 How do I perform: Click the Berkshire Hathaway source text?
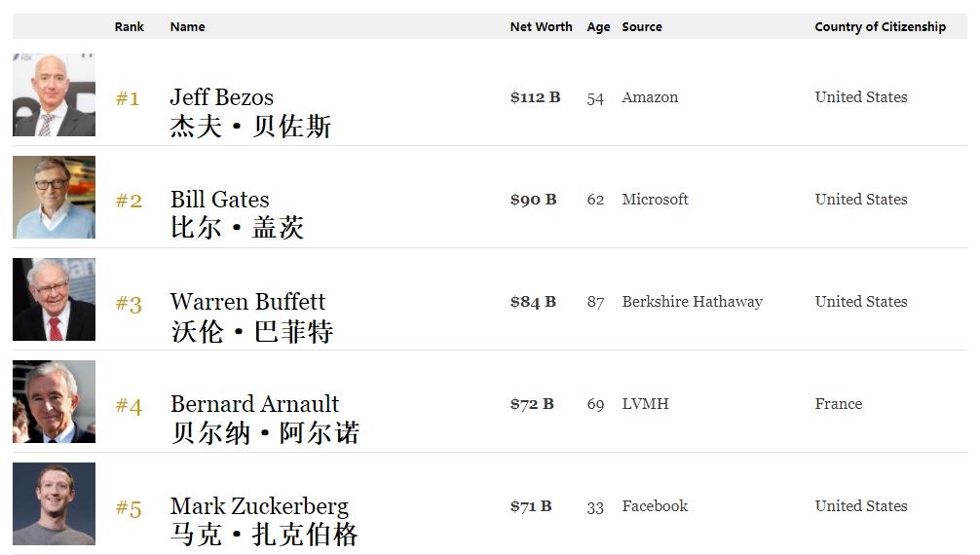[692, 302]
